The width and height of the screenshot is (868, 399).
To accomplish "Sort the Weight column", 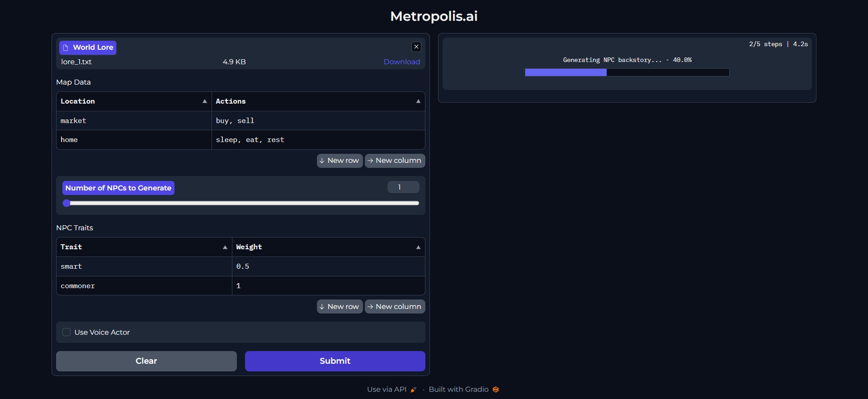I will coord(418,247).
